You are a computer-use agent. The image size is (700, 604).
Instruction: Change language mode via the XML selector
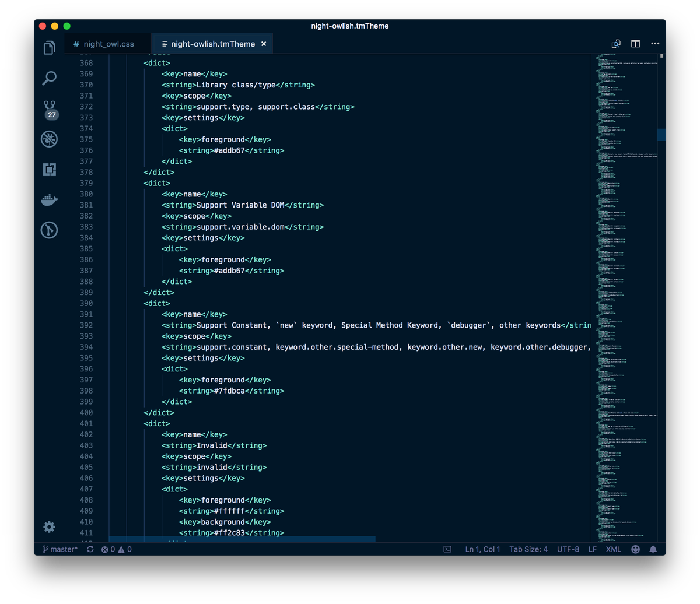[x=613, y=549]
